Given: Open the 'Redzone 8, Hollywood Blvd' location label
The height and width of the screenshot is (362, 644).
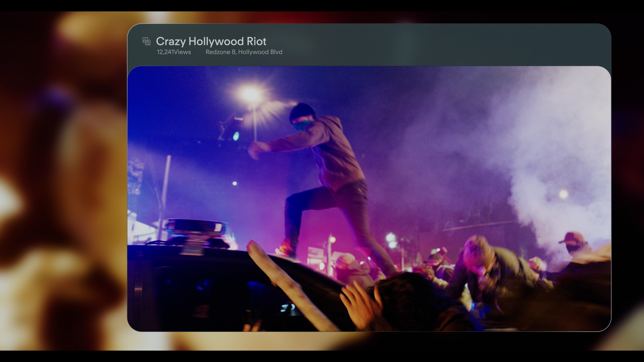Looking at the screenshot, I should (x=244, y=52).
